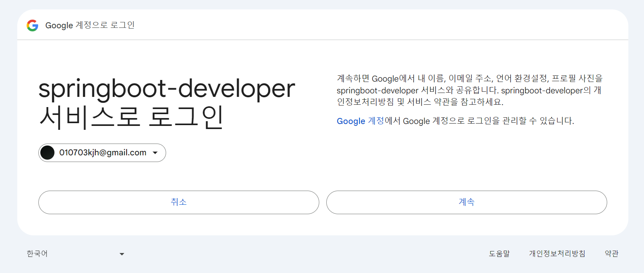Screen dimensions: 644x273
Task: Click the 취소 (cancel) button
Action: [179, 202]
